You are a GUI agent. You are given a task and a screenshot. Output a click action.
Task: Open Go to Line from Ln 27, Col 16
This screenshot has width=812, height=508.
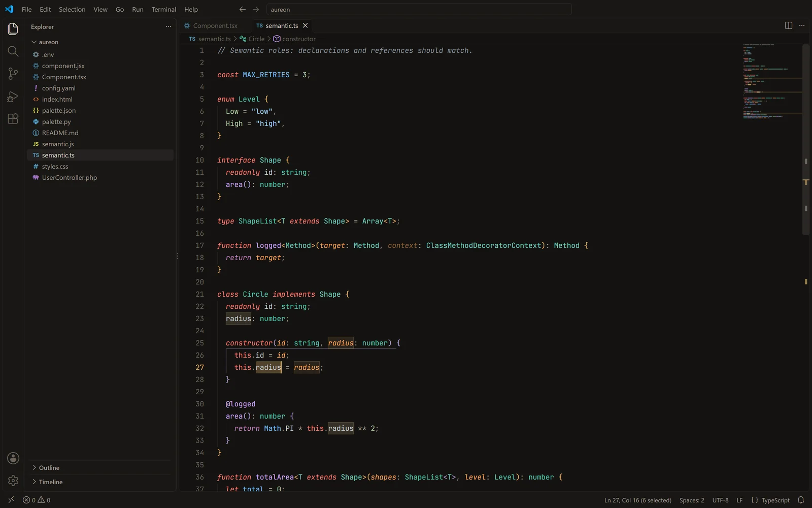(x=638, y=500)
